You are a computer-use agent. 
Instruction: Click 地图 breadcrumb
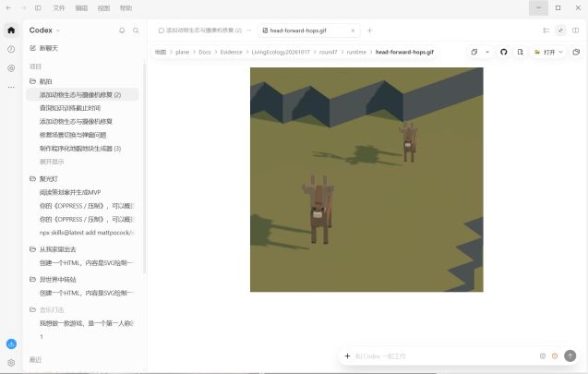pyautogui.click(x=161, y=52)
